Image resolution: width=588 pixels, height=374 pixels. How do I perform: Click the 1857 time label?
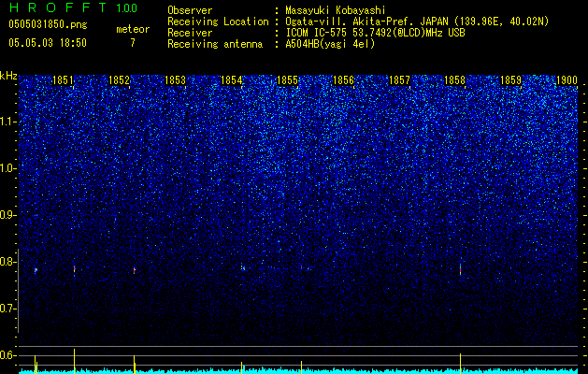[400, 80]
